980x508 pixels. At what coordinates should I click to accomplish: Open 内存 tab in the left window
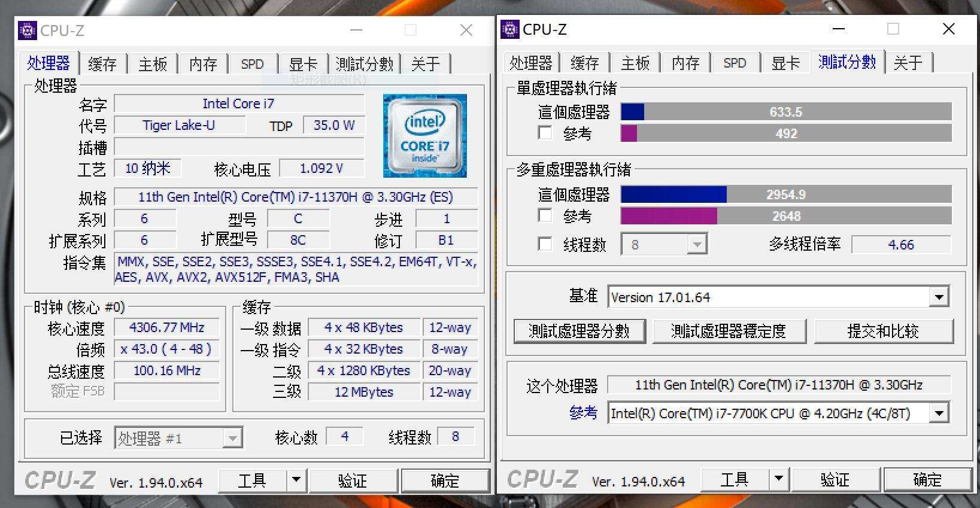(x=203, y=64)
